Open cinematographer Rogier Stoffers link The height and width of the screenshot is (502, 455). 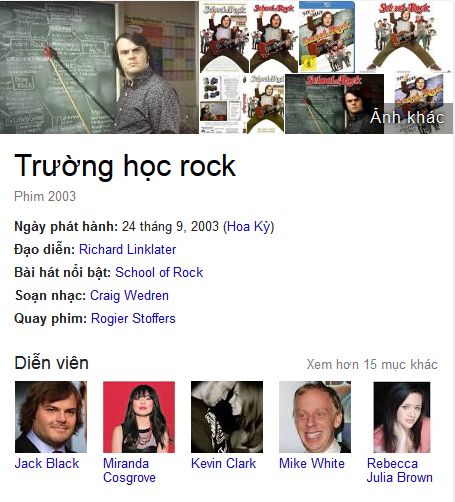click(133, 318)
